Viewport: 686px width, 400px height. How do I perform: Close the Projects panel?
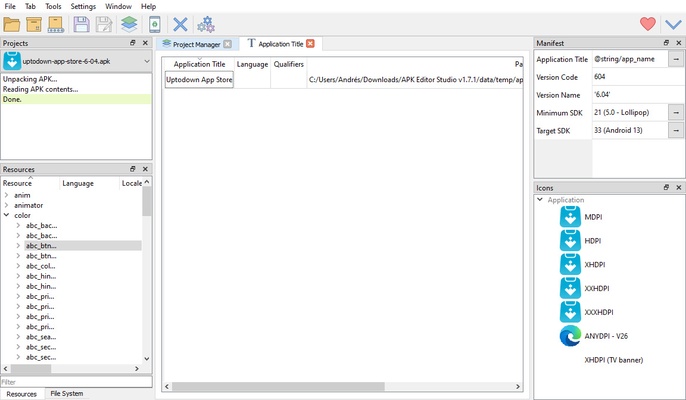click(145, 43)
